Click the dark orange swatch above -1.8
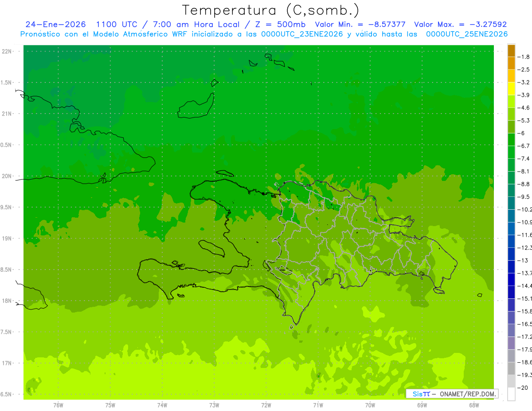532x411 pixels. coord(511,51)
